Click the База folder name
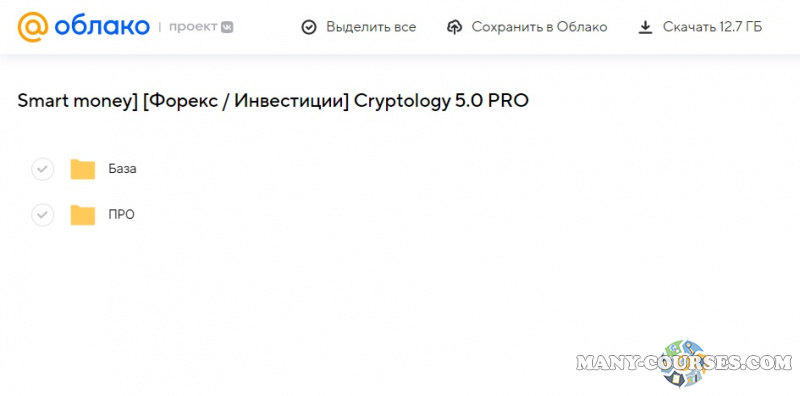The image size is (800, 396). 122,169
